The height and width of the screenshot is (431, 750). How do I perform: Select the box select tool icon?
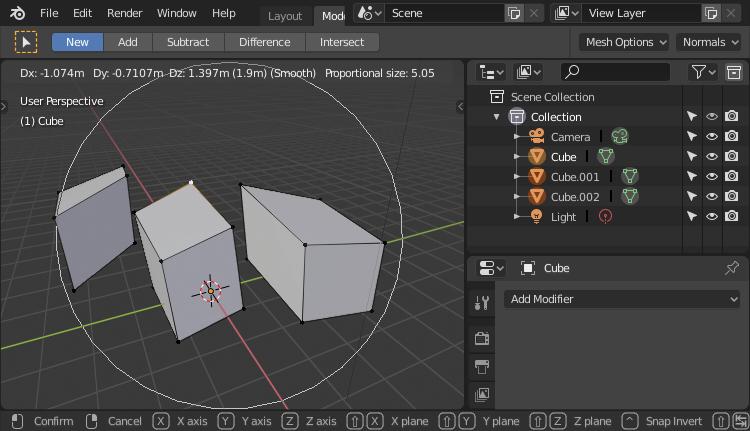click(26, 42)
